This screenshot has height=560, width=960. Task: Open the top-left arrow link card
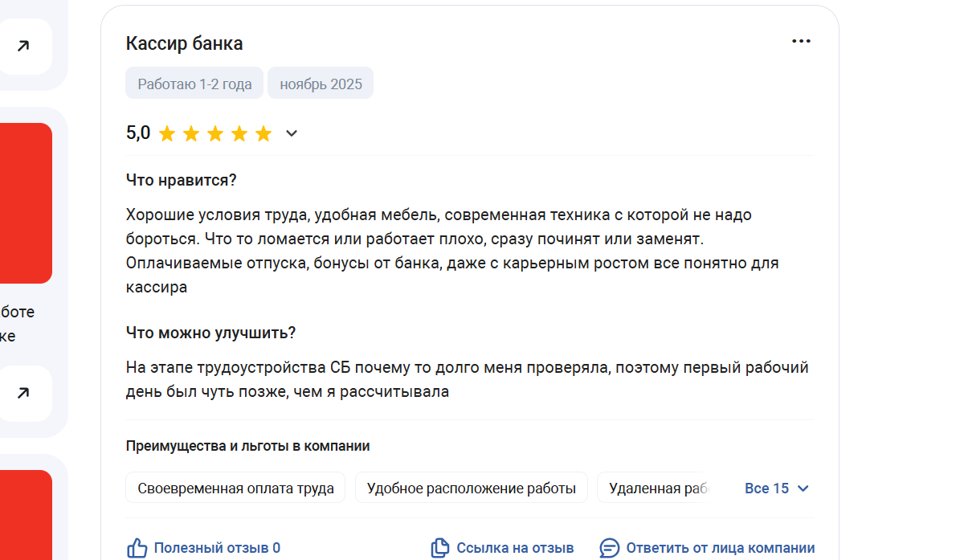point(23,46)
